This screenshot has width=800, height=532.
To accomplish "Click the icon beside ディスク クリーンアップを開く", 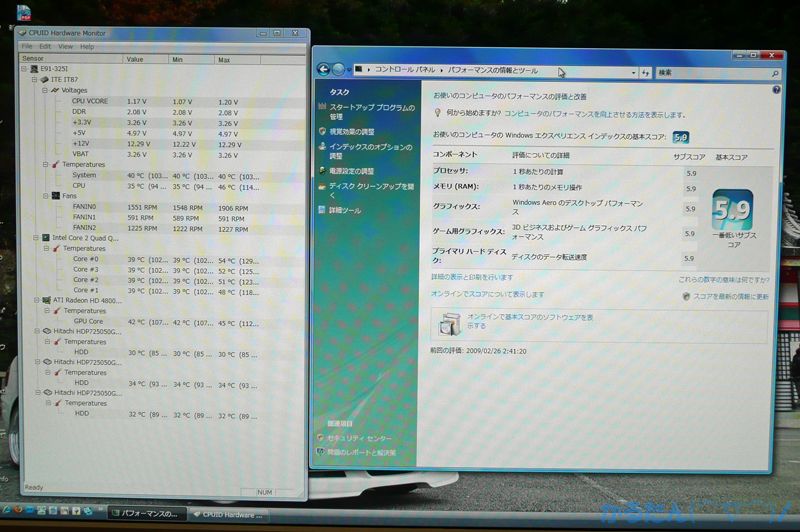I will point(322,186).
